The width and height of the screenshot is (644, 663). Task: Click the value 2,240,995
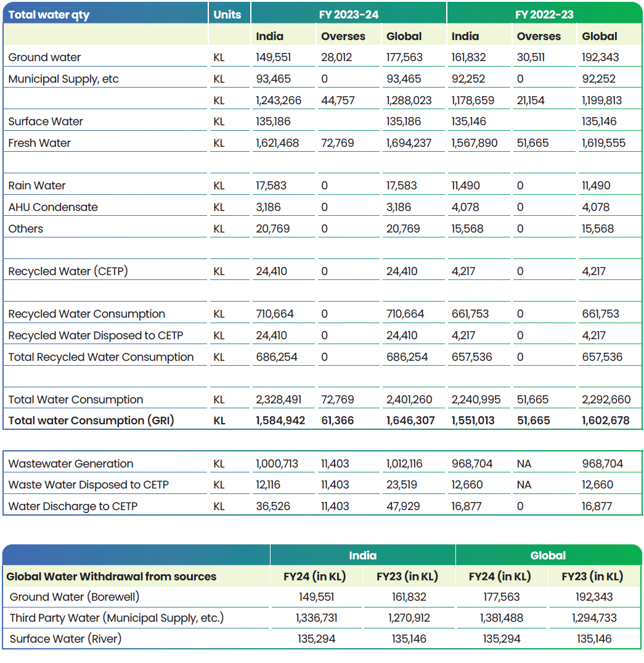[x=476, y=400]
